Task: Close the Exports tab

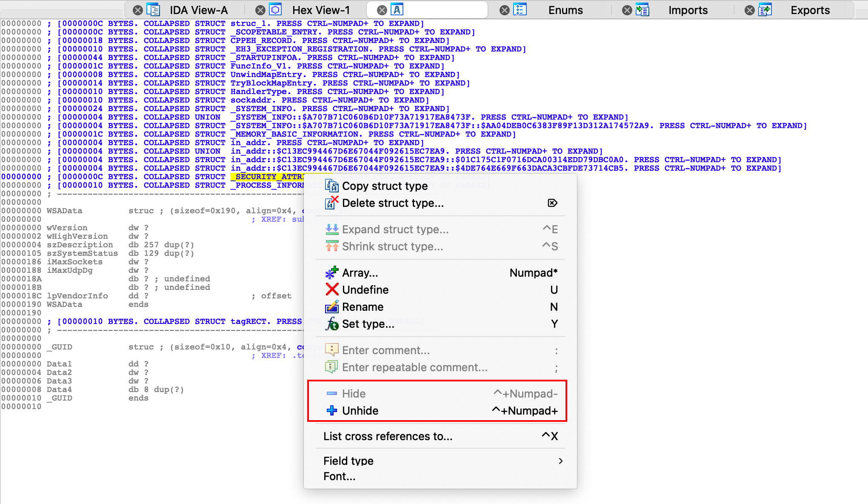Action: pyautogui.click(x=750, y=10)
